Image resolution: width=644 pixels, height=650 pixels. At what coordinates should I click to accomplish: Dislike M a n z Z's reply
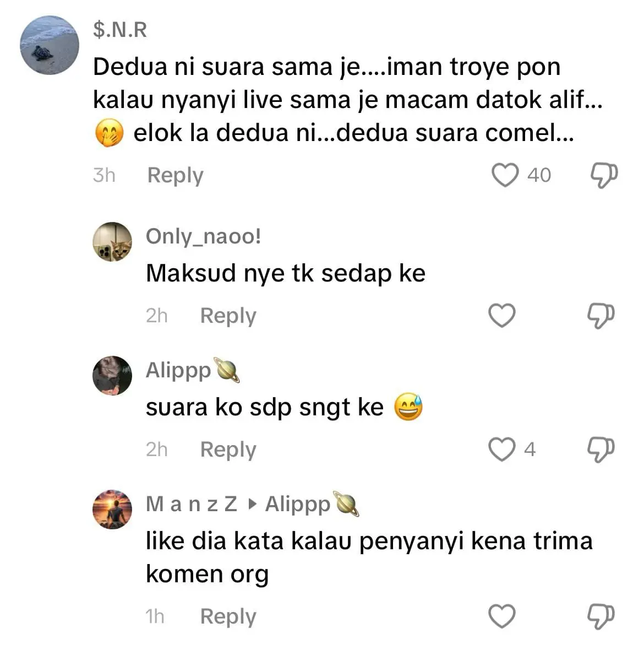601,616
